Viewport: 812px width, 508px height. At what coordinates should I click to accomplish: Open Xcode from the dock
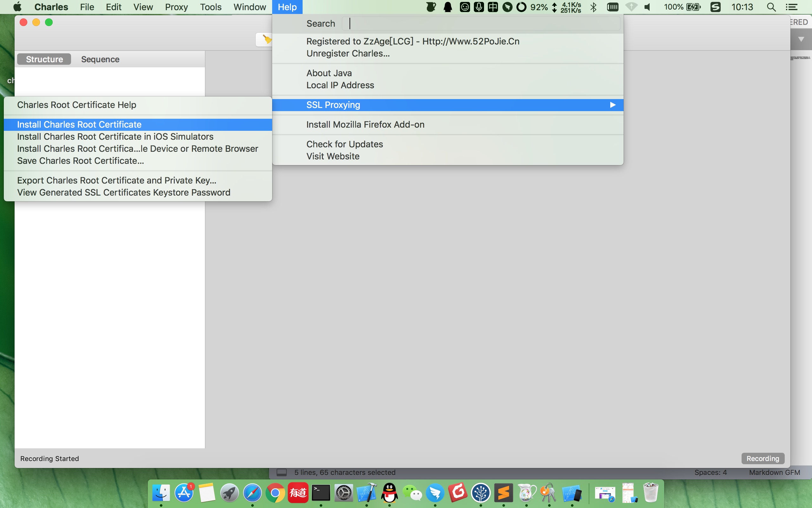(366, 493)
